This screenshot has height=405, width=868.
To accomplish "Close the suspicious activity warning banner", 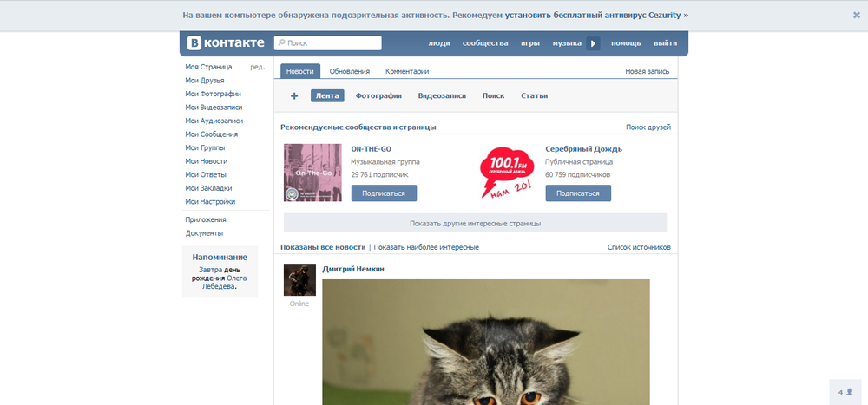I will [856, 15].
